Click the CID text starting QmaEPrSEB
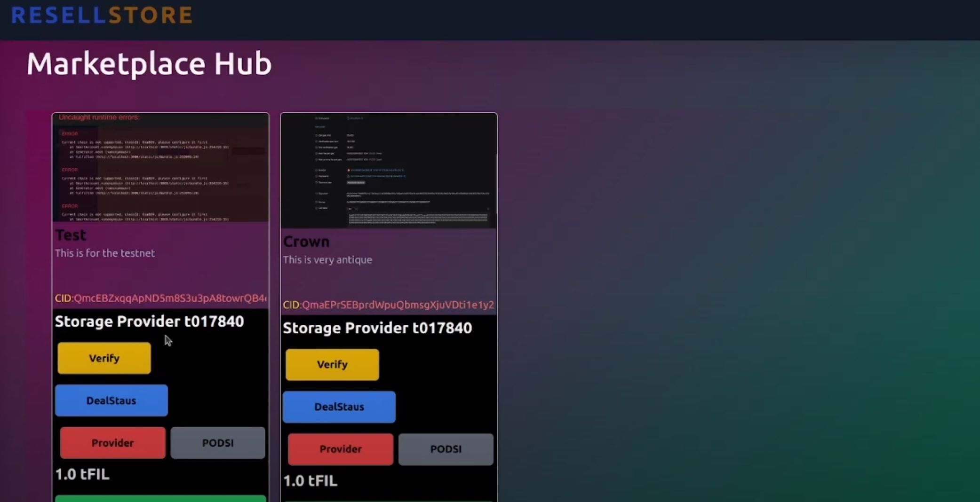This screenshot has width=980, height=502. pos(389,305)
